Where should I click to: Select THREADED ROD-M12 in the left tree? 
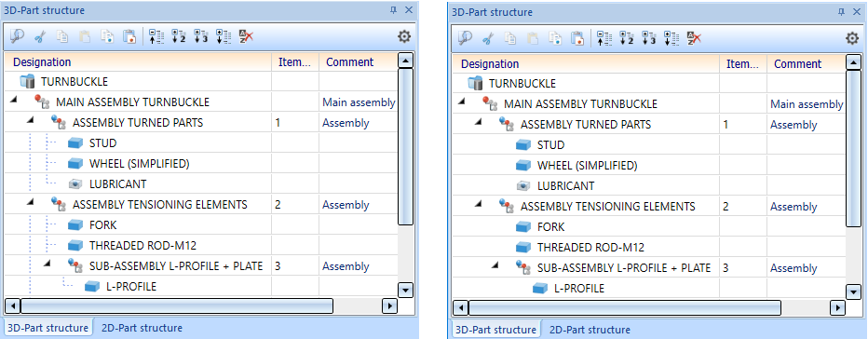142,245
